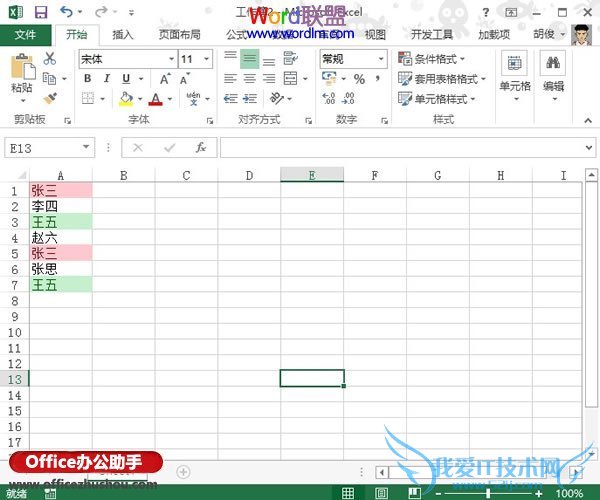Viewport: 600px width, 500px height.
Task: Click the Font Color A icon
Action: click(155, 99)
